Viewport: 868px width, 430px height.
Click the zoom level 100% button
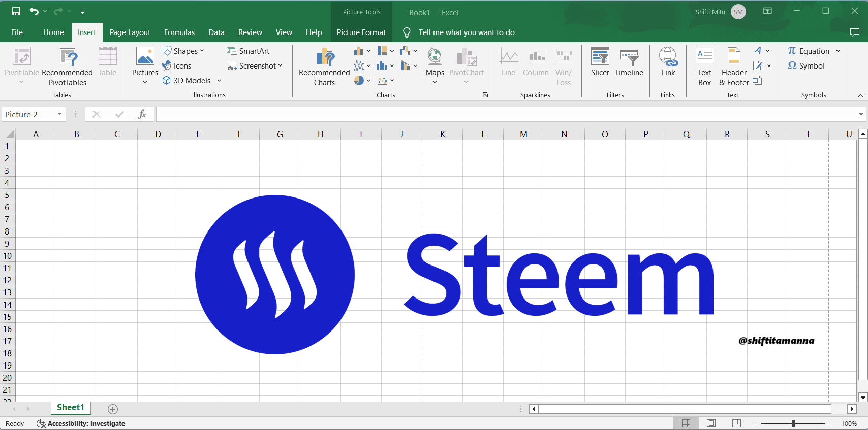(849, 423)
